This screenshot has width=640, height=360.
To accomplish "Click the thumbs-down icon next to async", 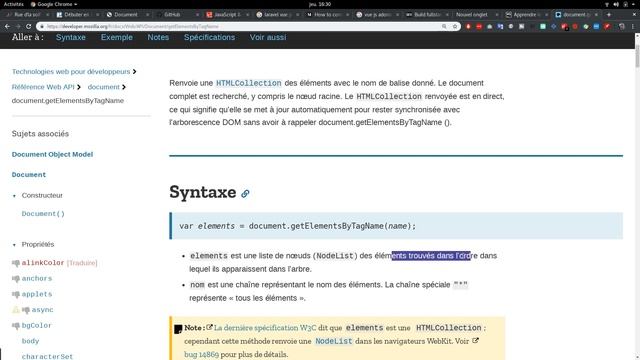I will click(26, 310).
